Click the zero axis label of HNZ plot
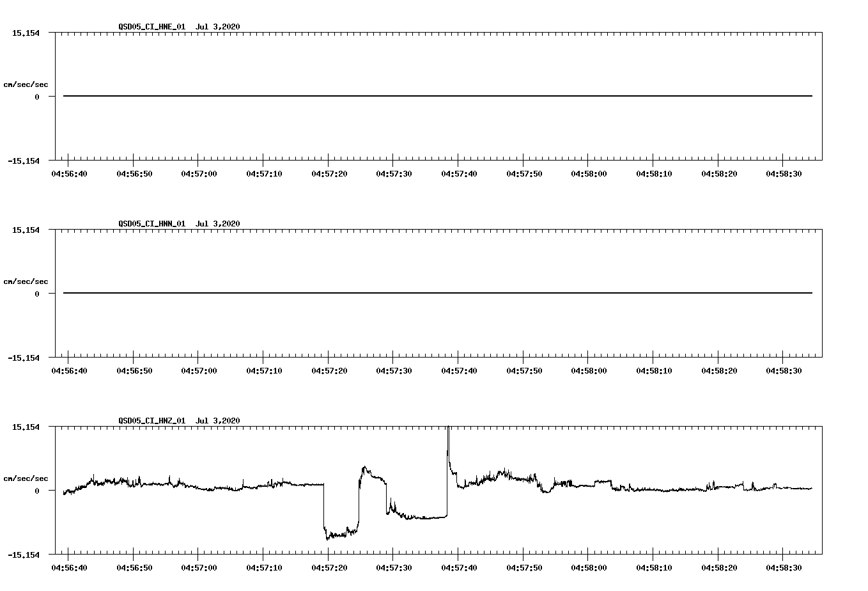 click(37, 491)
